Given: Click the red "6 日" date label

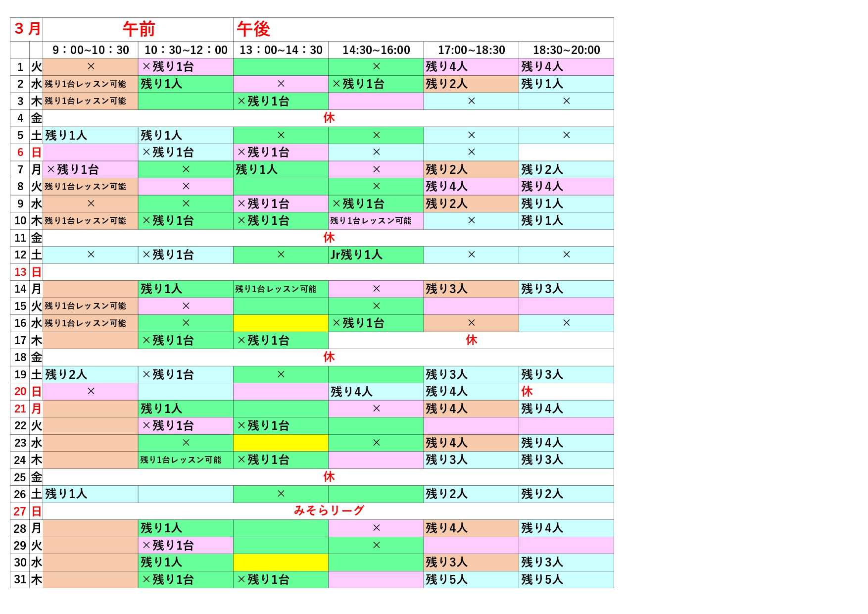Looking at the screenshot, I should point(29,153).
